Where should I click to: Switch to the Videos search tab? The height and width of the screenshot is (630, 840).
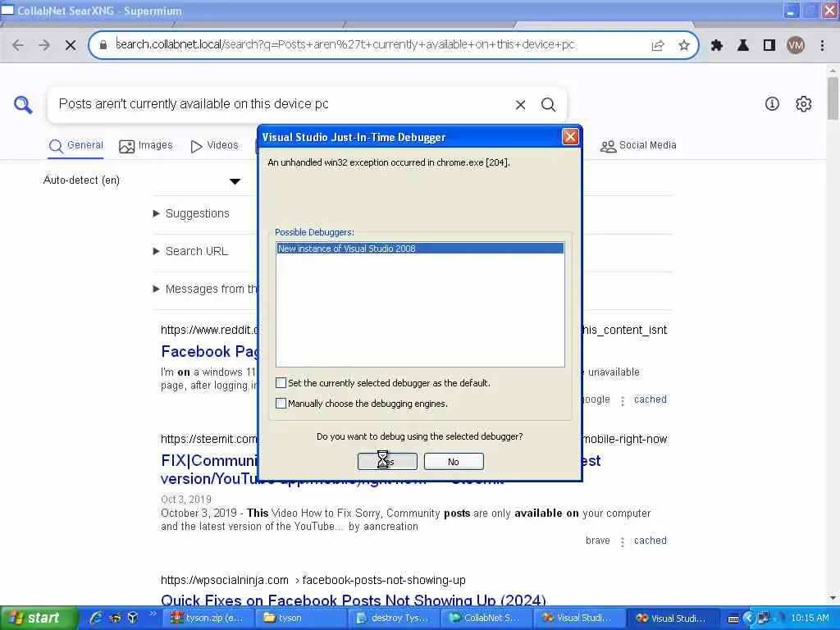(214, 146)
